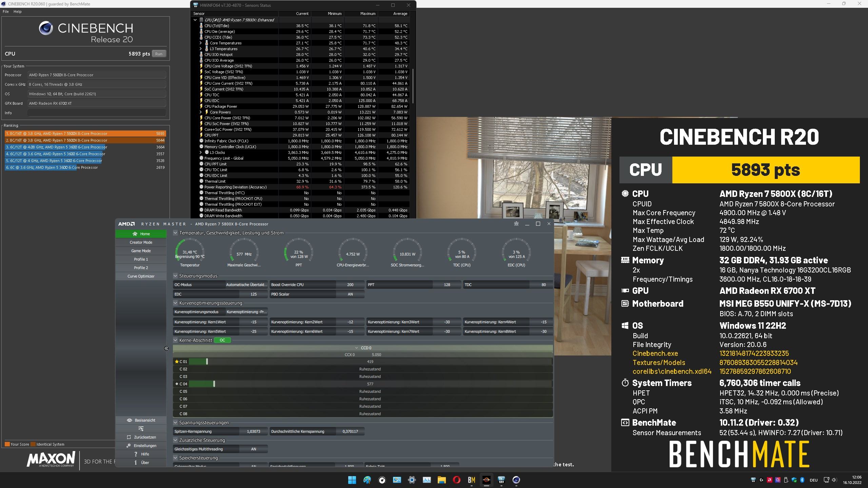The image size is (868, 488).
Task: Expand L3 Temperatures in HWiNFO
Action: (201, 49)
